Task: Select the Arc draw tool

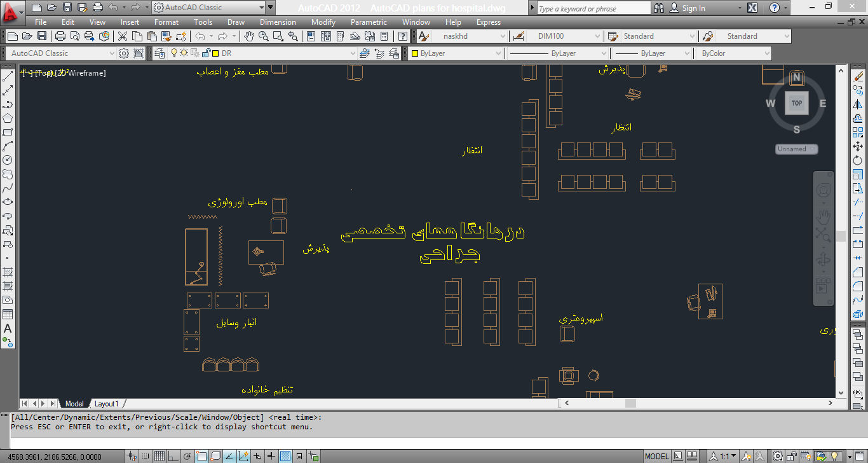Action: coord(8,147)
